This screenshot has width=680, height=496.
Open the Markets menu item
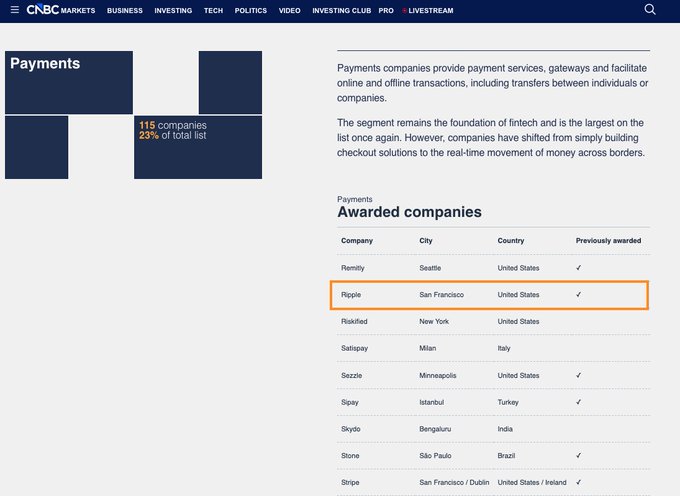click(78, 10)
